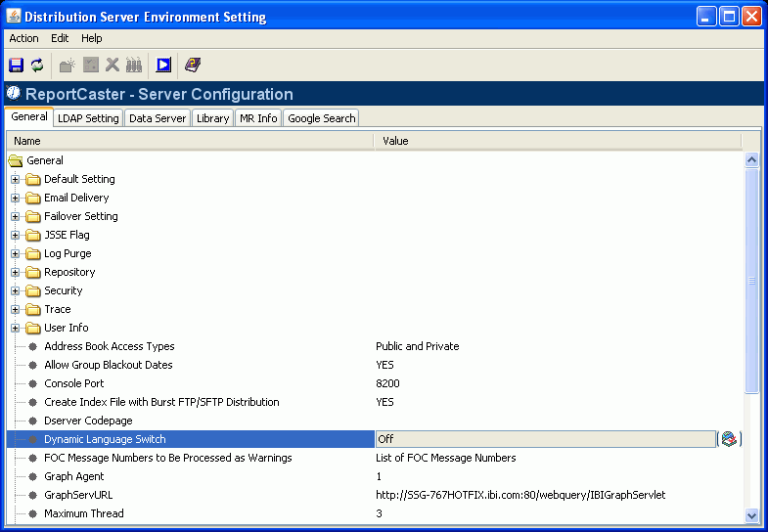The height and width of the screenshot is (532, 768).
Task: Expand the Trace node
Action: pyautogui.click(x=16, y=309)
